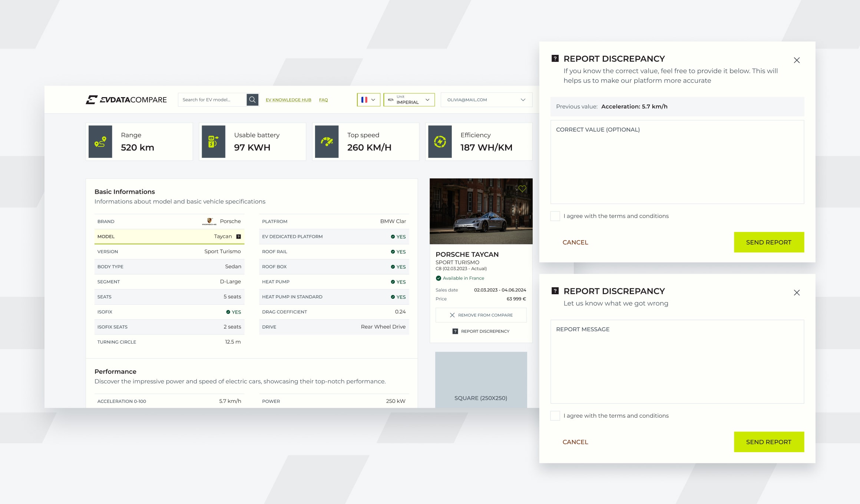Click Report Discrepency link on car card
Image resolution: width=860 pixels, height=504 pixels.
coord(481,331)
